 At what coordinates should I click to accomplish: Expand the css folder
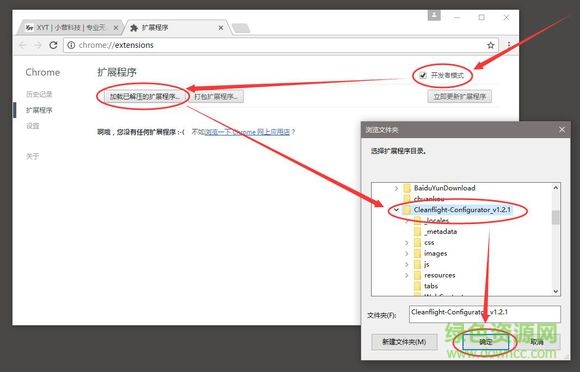coord(407,243)
